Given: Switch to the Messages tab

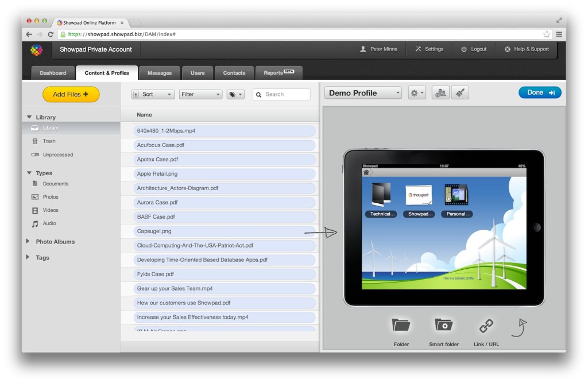Looking at the screenshot, I should pyautogui.click(x=160, y=73).
